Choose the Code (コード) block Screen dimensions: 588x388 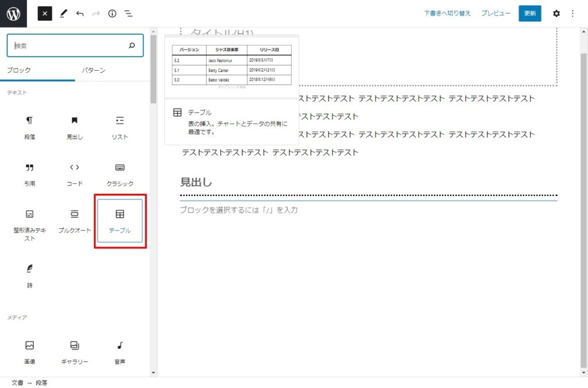pos(75,174)
